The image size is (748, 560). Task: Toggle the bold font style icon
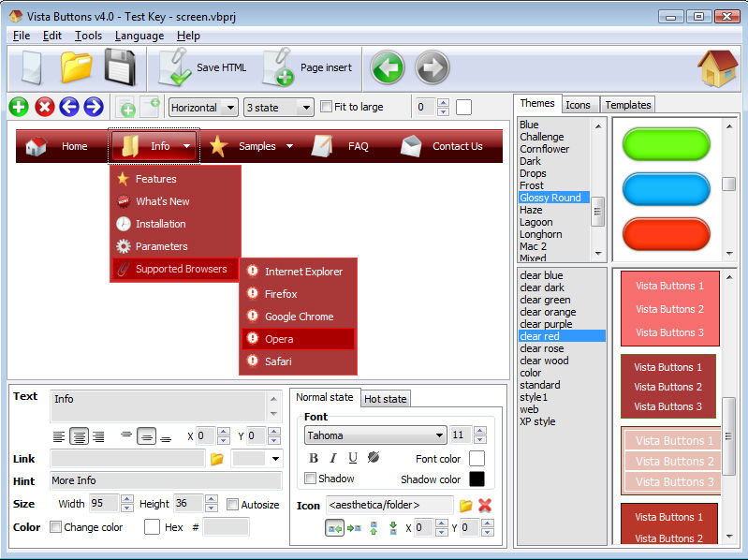point(314,458)
